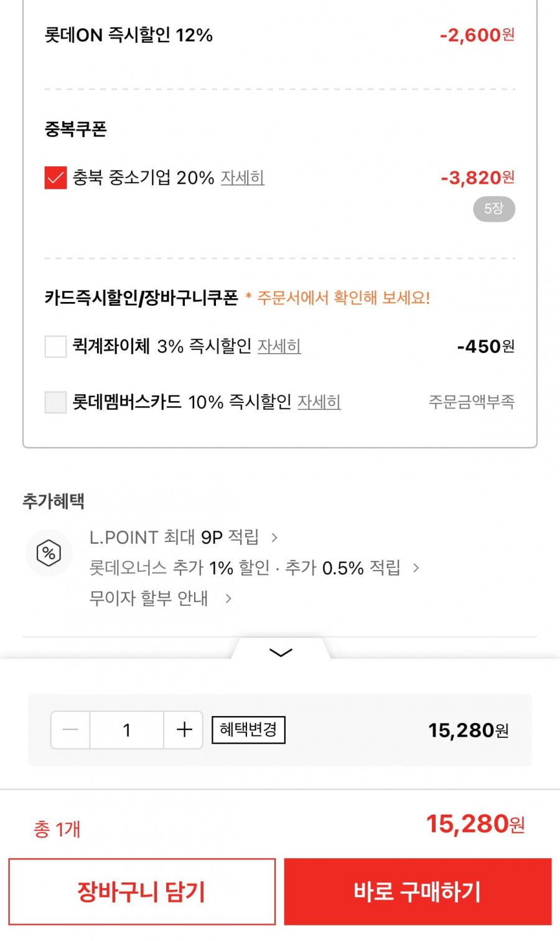Click 바로 구매하기 button
Image resolution: width=560 pixels, height=941 pixels.
point(418,892)
